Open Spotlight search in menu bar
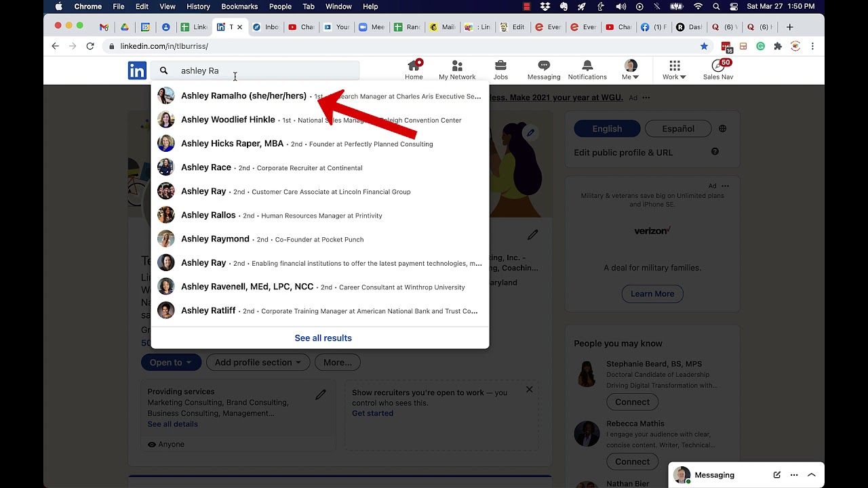Image resolution: width=868 pixels, height=488 pixels. pyautogui.click(x=717, y=6)
